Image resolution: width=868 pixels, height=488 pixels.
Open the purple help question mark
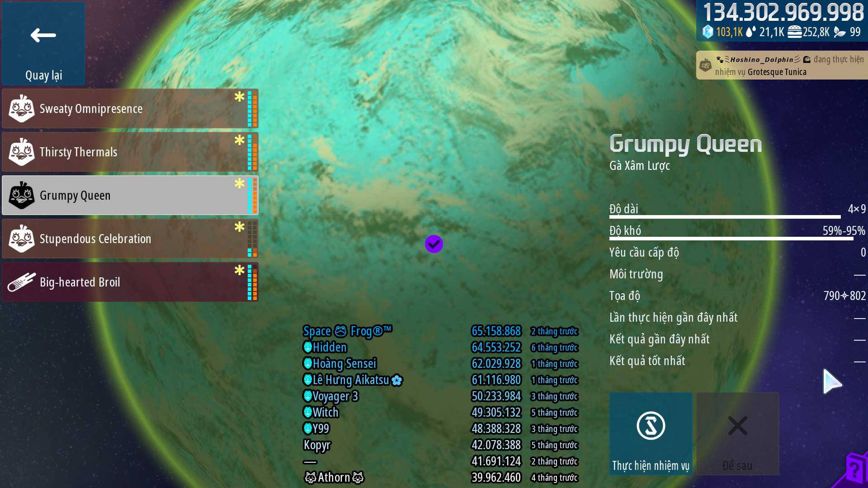pos(853,470)
